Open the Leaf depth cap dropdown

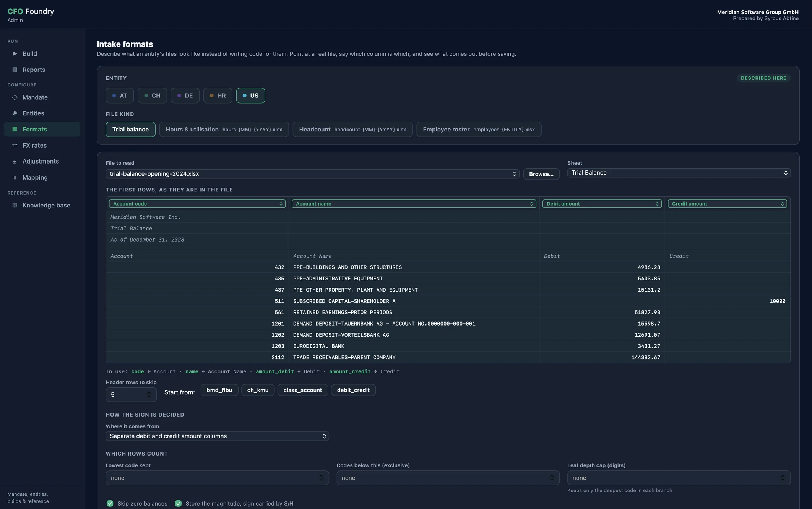(679, 478)
